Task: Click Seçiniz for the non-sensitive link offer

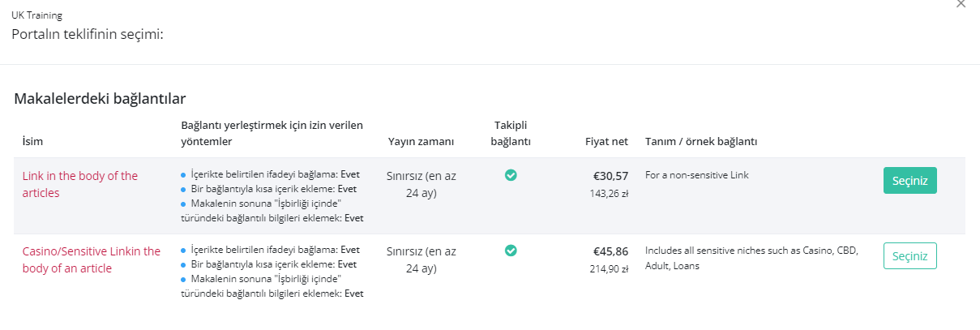Action: [909, 180]
